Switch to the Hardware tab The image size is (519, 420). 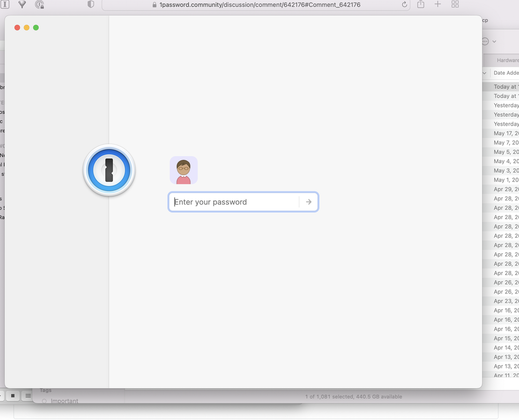(x=507, y=60)
